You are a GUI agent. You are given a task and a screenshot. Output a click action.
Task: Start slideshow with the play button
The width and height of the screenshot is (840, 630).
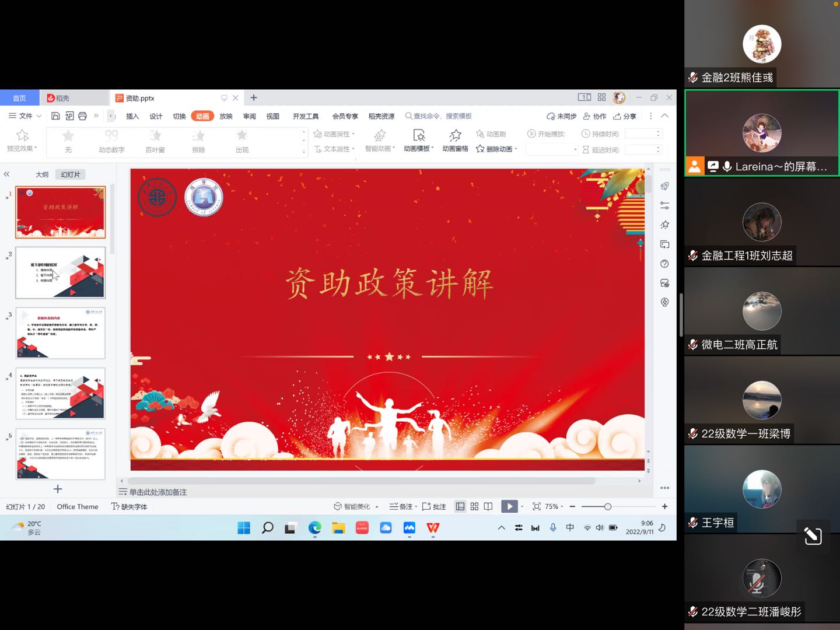click(509, 506)
